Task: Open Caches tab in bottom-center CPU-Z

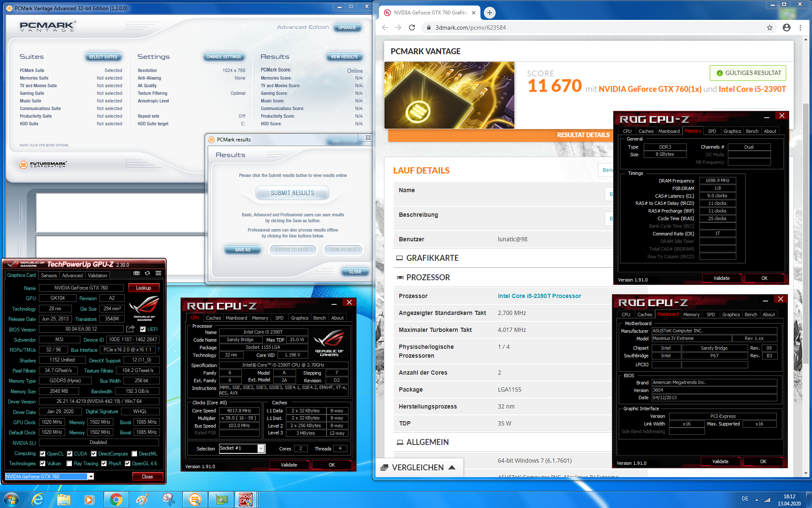Action: (x=213, y=318)
